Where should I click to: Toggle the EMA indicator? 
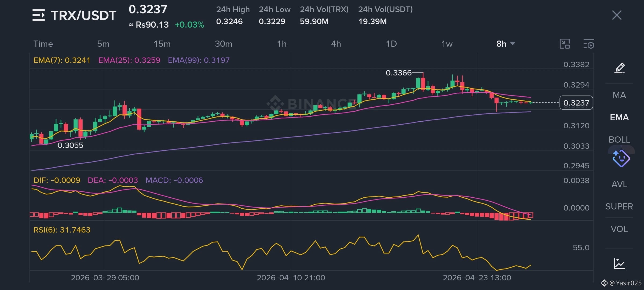click(619, 117)
